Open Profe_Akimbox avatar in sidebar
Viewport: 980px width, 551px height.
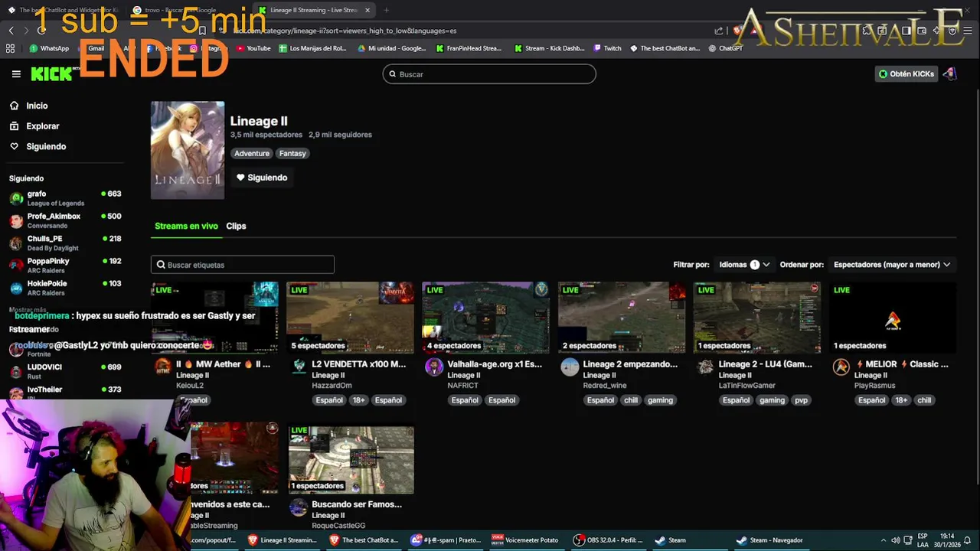tap(16, 221)
